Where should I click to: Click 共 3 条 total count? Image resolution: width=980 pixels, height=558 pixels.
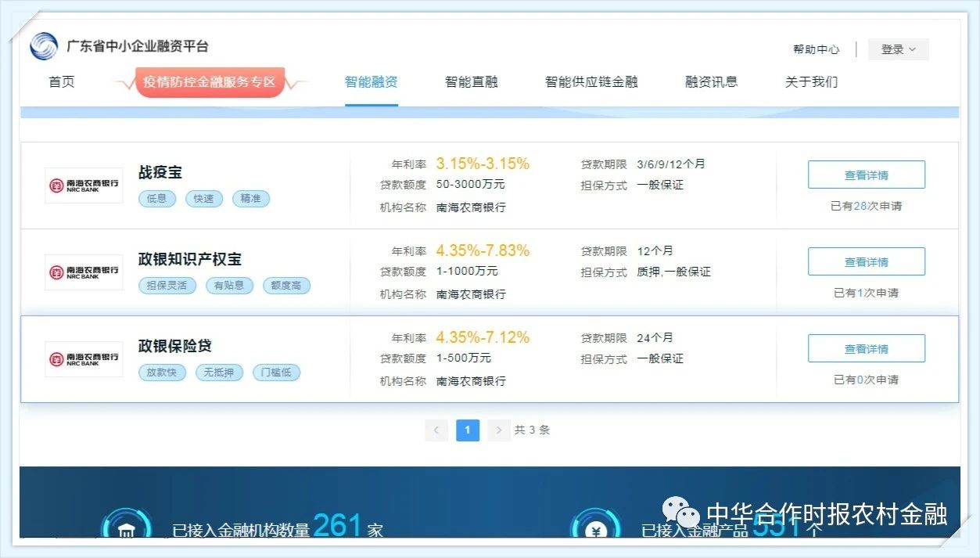(x=532, y=430)
